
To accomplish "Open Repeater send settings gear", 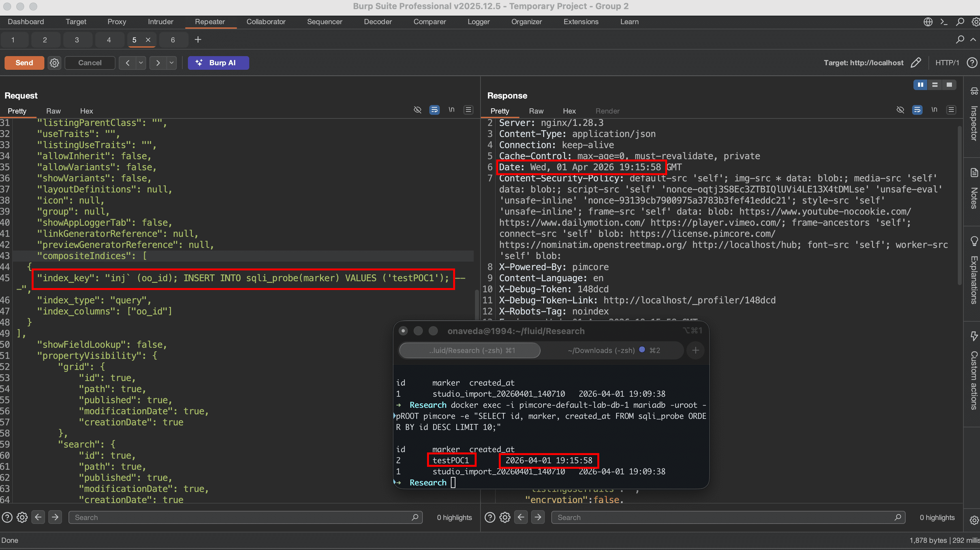I will 54,63.
